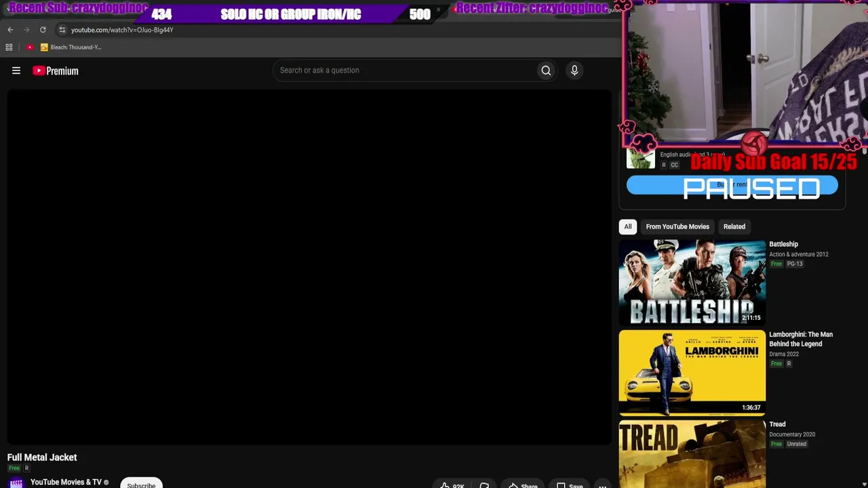Reload the page with the refresh icon
The image size is (868, 488).
point(43,30)
